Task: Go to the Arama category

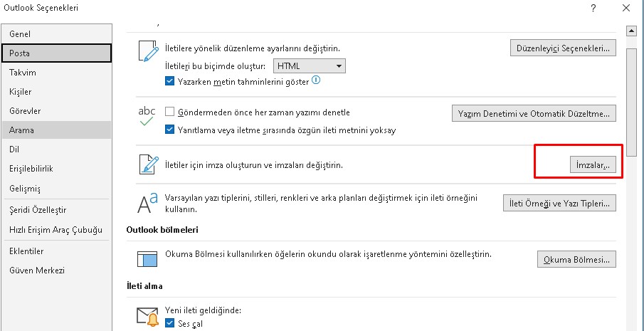Action: pyautogui.click(x=56, y=130)
